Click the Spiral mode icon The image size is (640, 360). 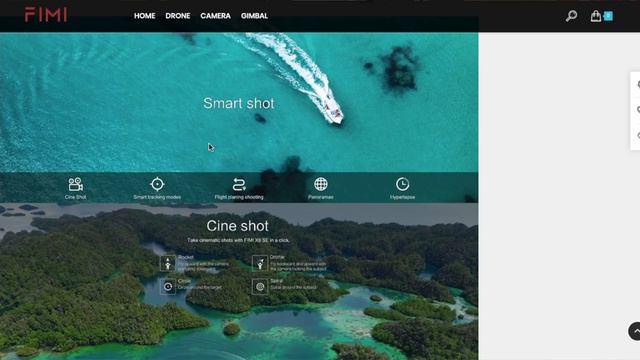point(260,287)
